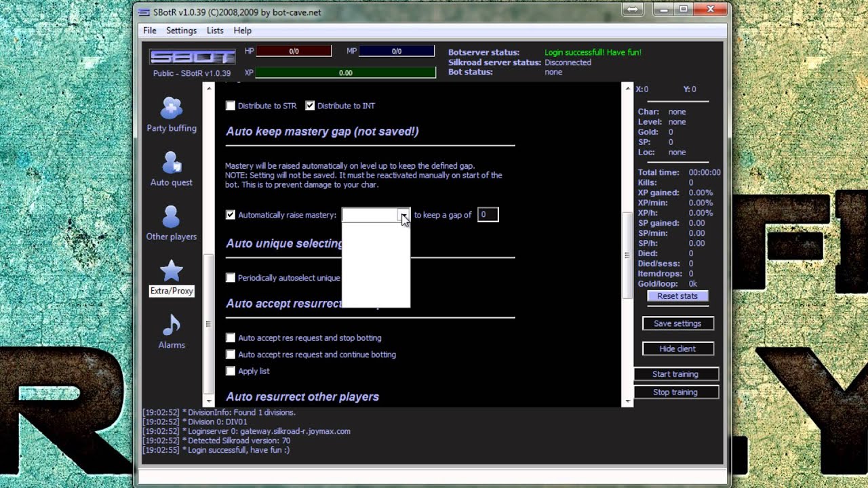This screenshot has width=868, height=488.
Task: Click the SBotR title bar app icon
Action: click(x=144, y=12)
